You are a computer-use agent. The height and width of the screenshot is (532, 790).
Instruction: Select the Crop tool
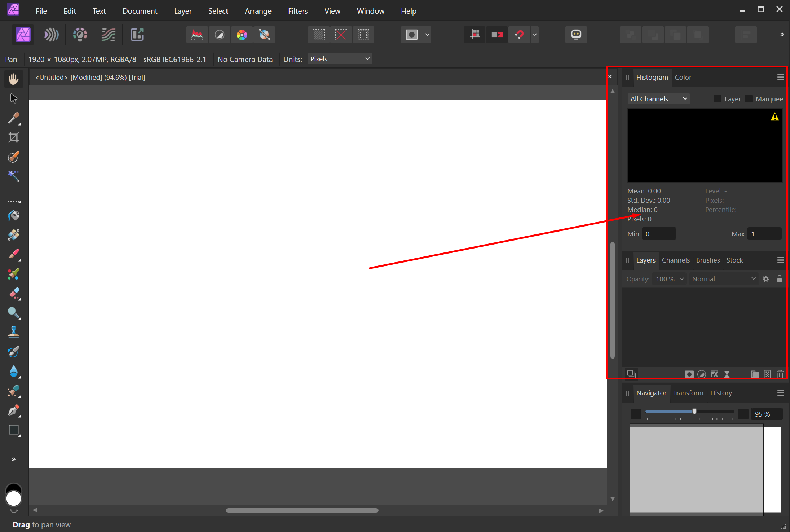coord(14,137)
